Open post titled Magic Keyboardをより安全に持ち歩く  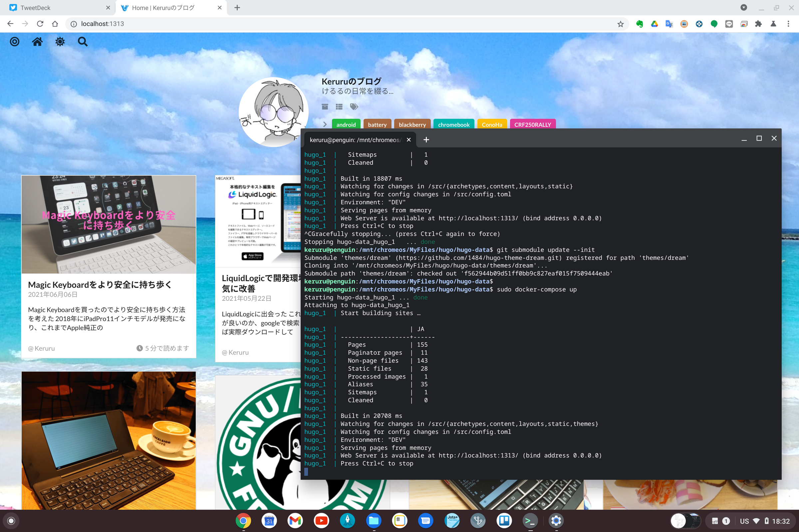(100, 284)
